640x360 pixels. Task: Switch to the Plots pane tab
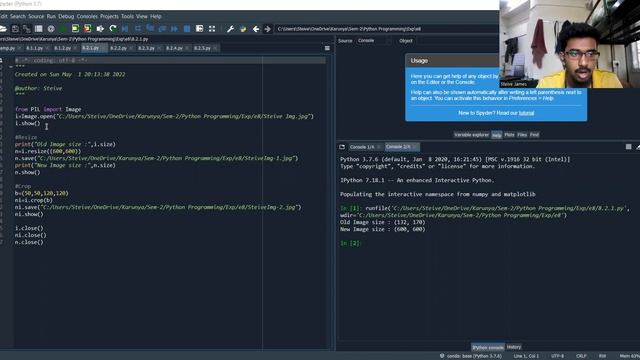click(509, 135)
